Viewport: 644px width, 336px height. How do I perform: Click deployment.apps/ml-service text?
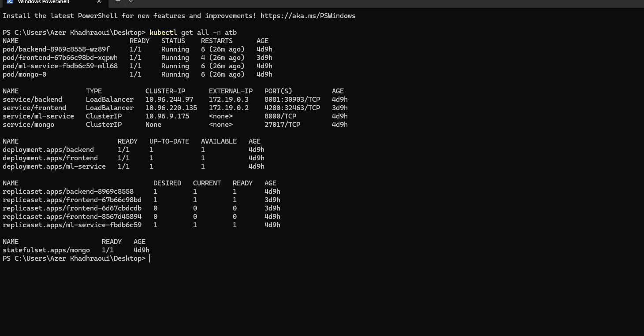(x=54, y=166)
